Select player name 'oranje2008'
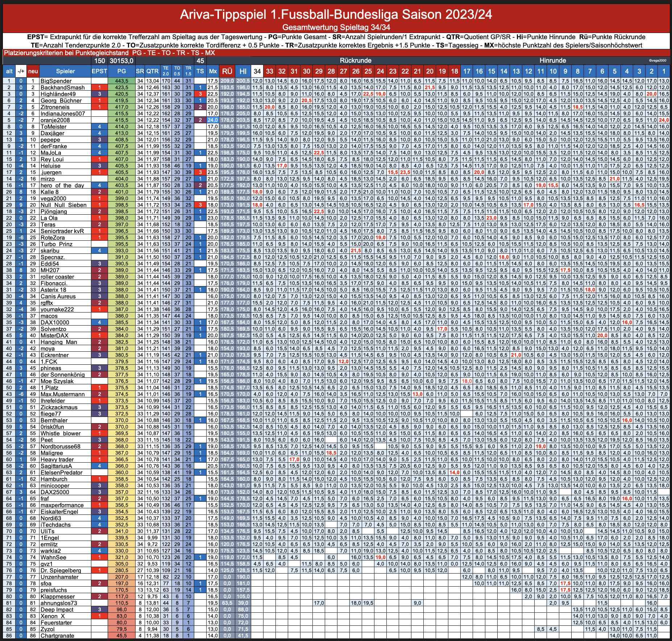The width and height of the screenshot is (672, 641). (55, 120)
